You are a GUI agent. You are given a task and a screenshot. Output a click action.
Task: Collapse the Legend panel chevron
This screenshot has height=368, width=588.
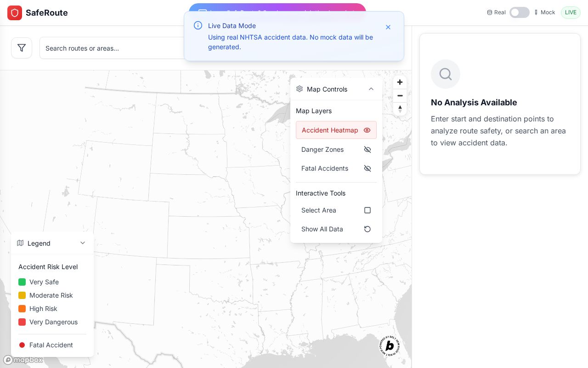click(83, 243)
